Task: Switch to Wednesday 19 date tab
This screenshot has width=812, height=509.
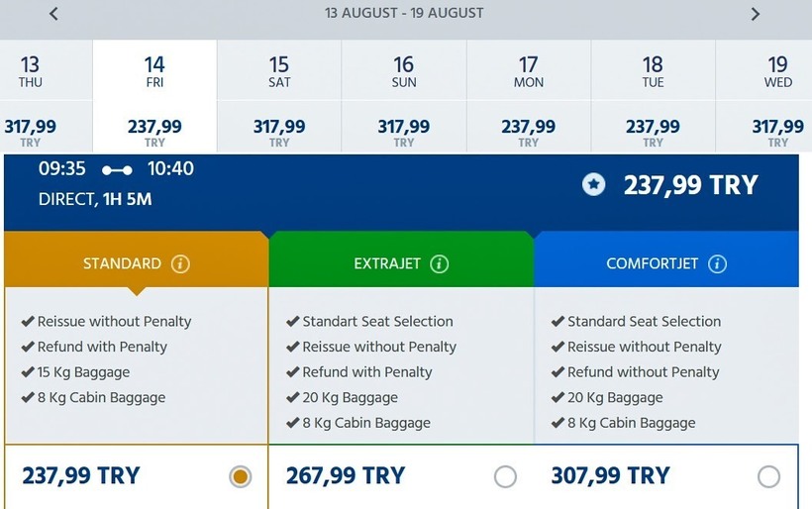Action: point(778,97)
